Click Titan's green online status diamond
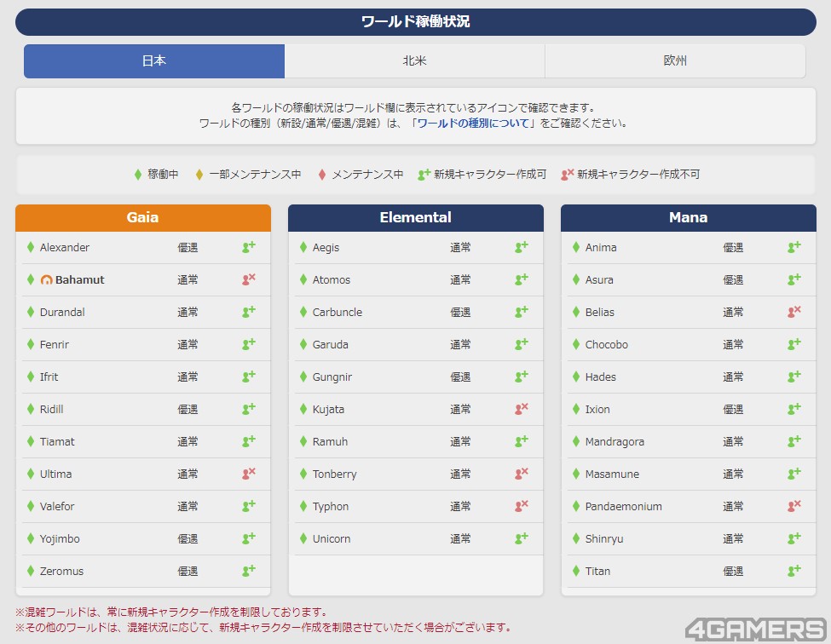 point(576,571)
